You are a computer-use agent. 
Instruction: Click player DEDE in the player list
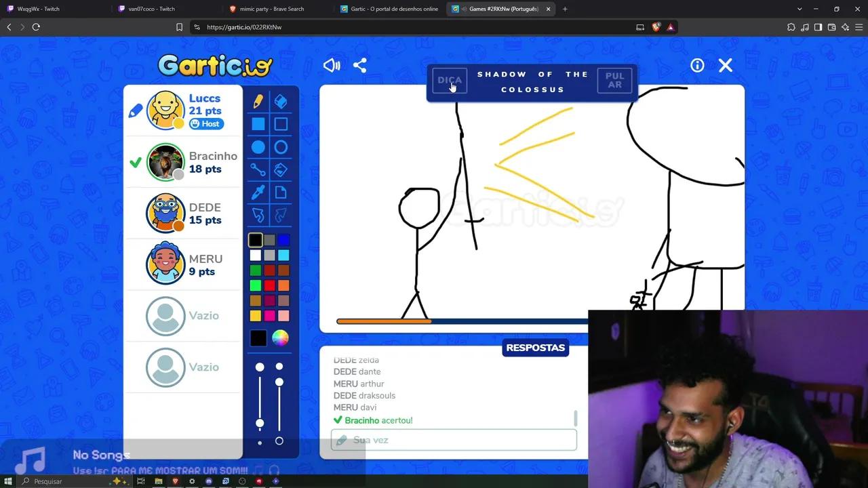(183, 213)
